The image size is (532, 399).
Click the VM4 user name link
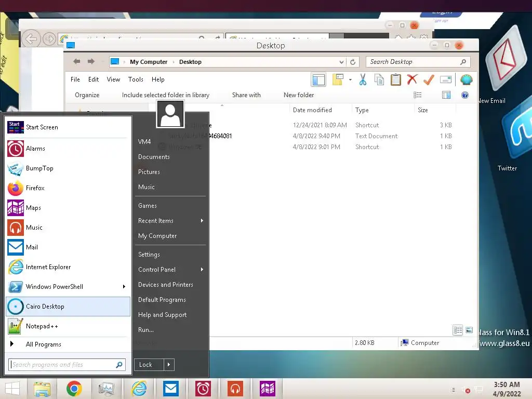pyautogui.click(x=144, y=142)
